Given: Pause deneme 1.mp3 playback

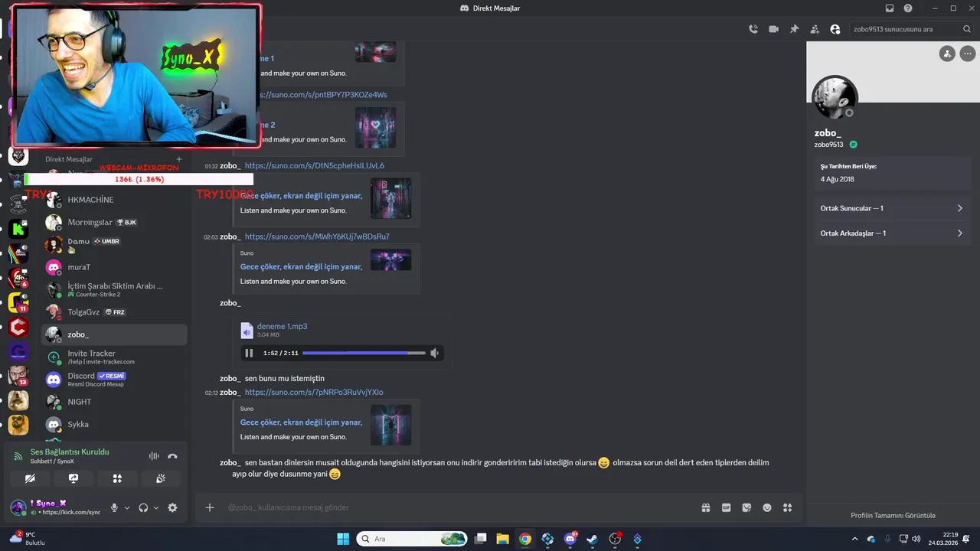Looking at the screenshot, I should [249, 353].
